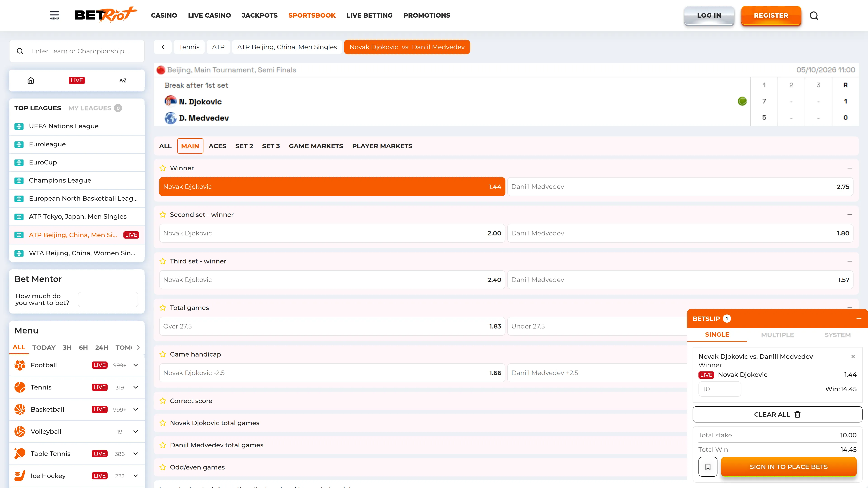Click SIGN IN TO PLACE BETS
The width and height of the screenshot is (868, 488).
click(x=788, y=467)
